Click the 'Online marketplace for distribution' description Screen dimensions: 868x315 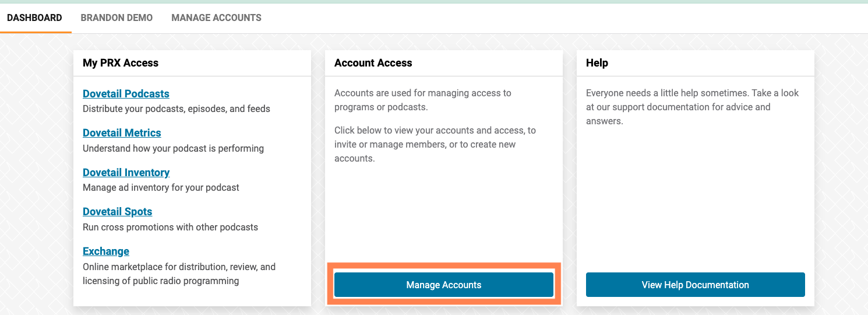pos(179,274)
